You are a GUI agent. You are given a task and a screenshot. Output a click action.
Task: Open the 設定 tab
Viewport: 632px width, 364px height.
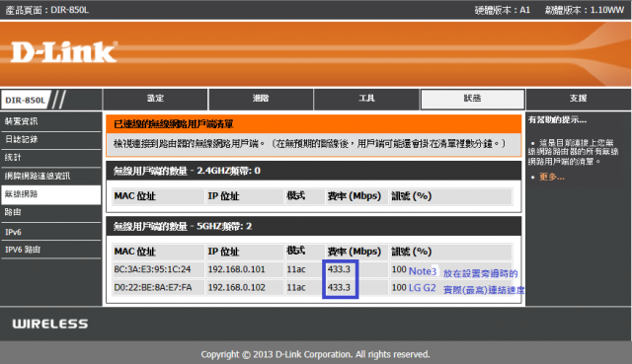(x=155, y=99)
